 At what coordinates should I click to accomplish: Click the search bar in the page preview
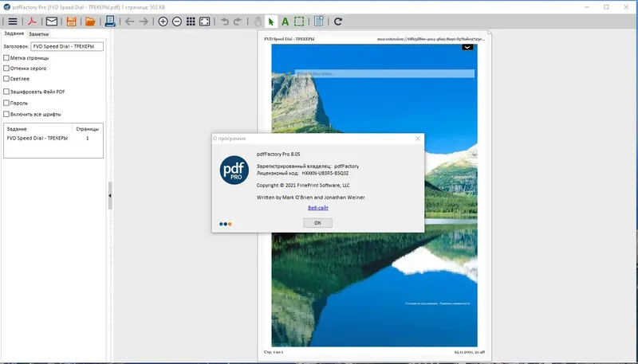coord(384,73)
